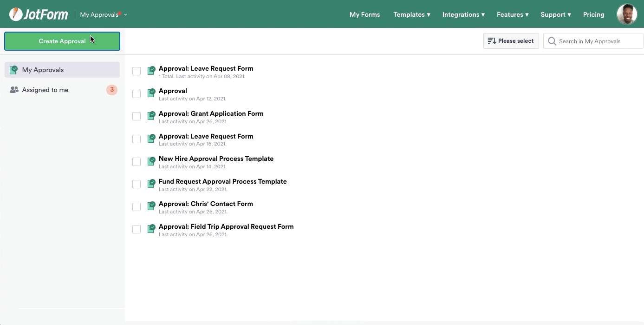Select the Leave Request Form checkbox dated Apr 08
Viewport: 644px width, 325px height.
coord(137,71)
